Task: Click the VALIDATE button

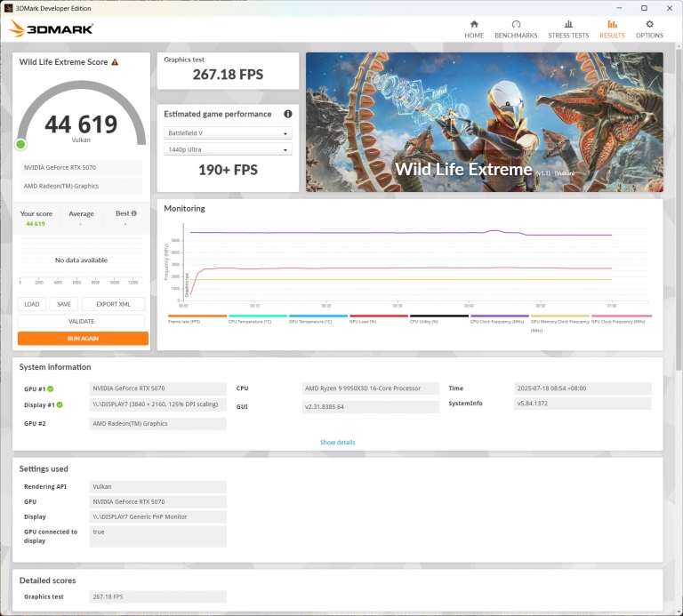Action: 82,321
